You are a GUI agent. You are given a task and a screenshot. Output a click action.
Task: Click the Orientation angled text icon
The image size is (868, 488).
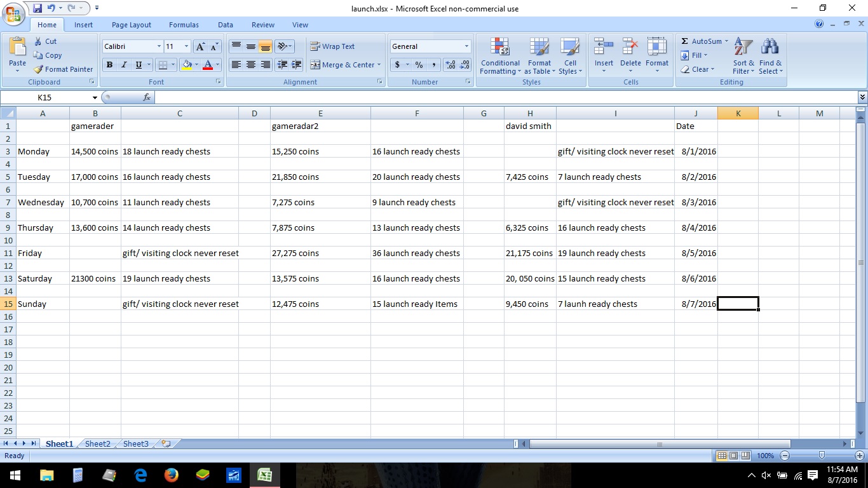point(282,46)
